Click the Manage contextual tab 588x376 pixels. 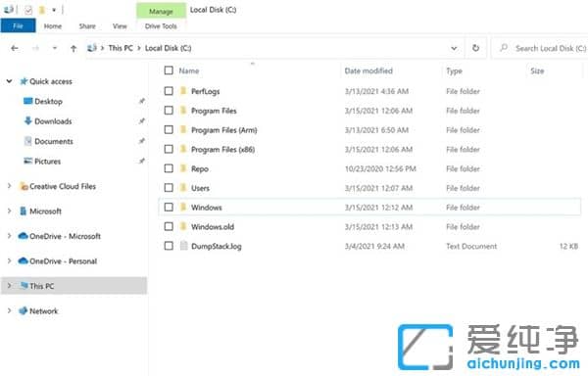(x=161, y=11)
